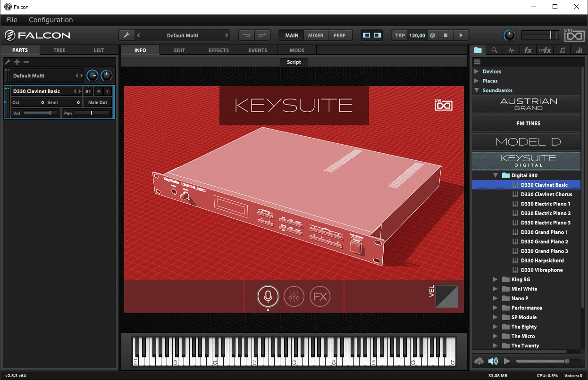Open the EVENTS tab
The height and width of the screenshot is (380, 588).
click(258, 50)
